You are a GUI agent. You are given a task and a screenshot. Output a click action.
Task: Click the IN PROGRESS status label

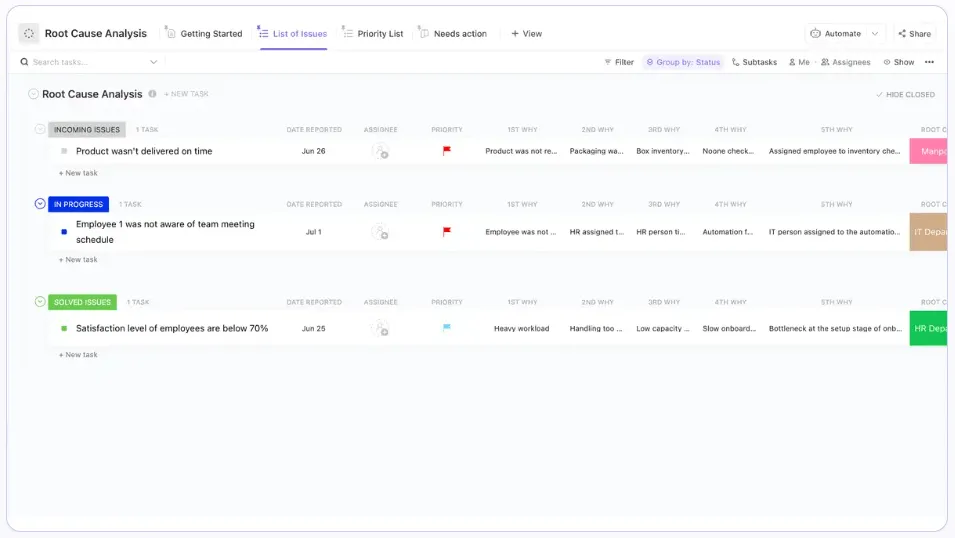pos(78,204)
